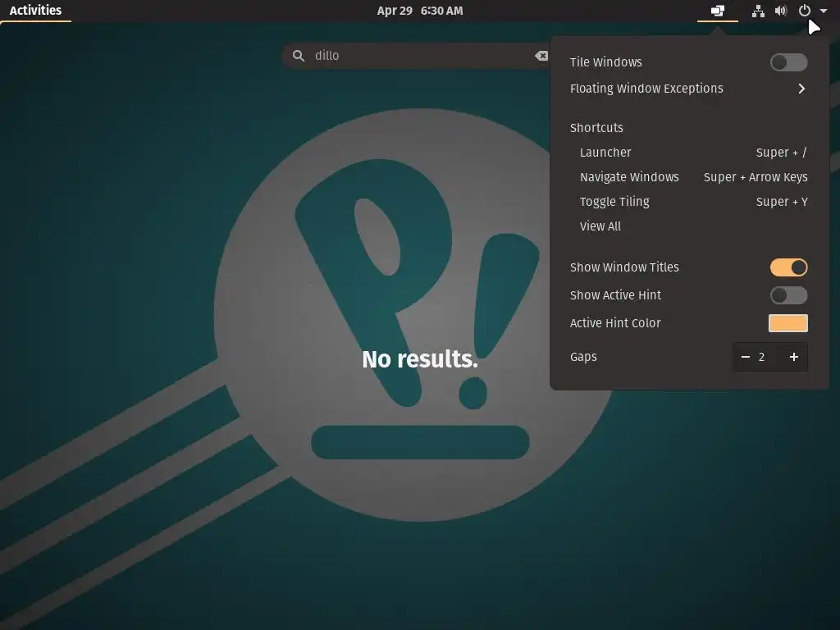Click the Super + / shortcut text

point(781,153)
